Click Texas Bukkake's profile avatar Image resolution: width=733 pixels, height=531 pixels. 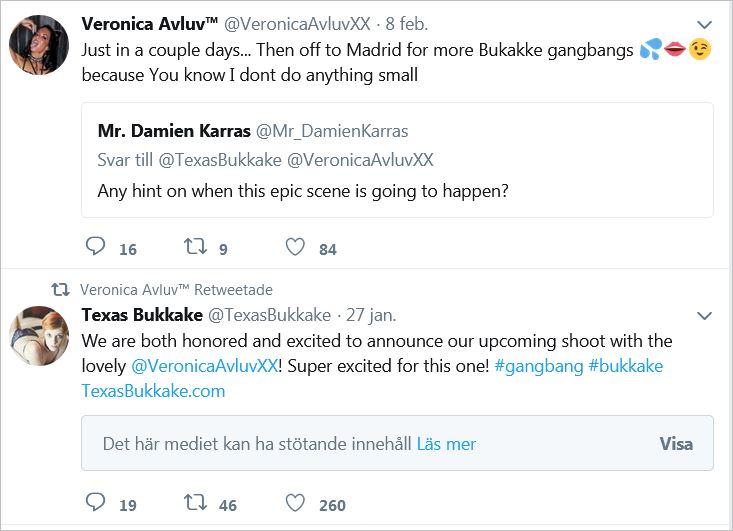tap(38, 336)
